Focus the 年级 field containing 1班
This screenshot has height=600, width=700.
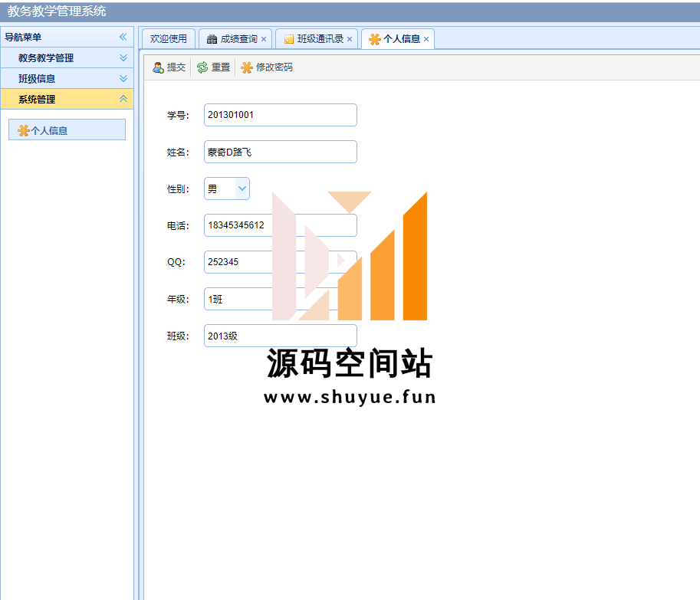281,299
